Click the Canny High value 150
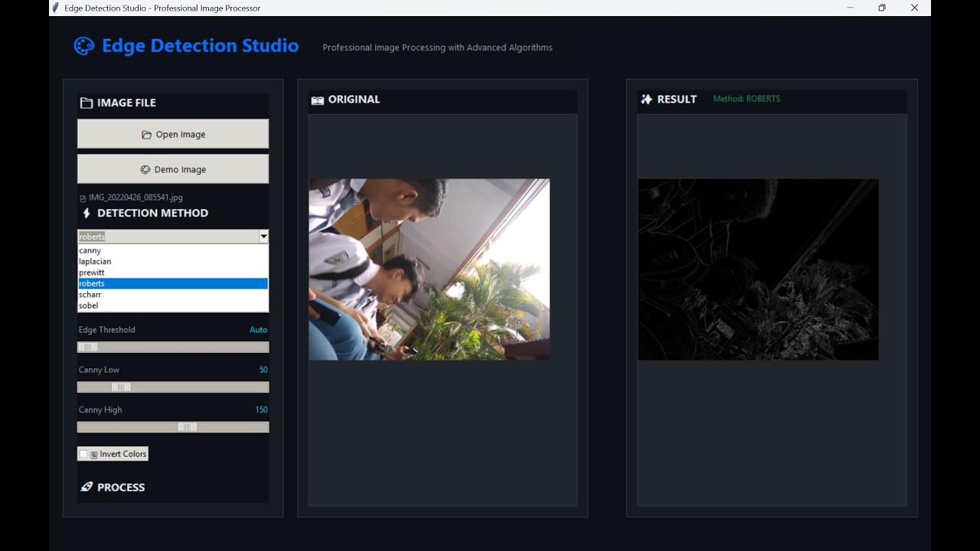Image resolution: width=980 pixels, height=551 pixels. point(261,409)
